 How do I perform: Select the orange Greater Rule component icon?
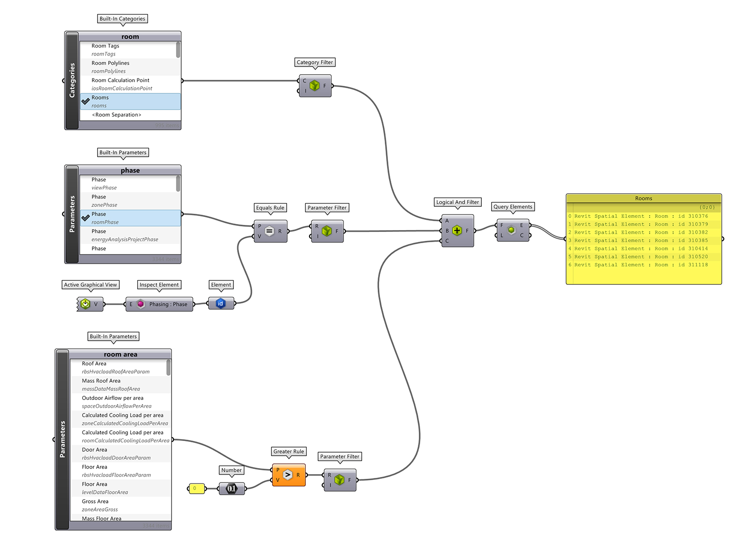tap(288, 475)
